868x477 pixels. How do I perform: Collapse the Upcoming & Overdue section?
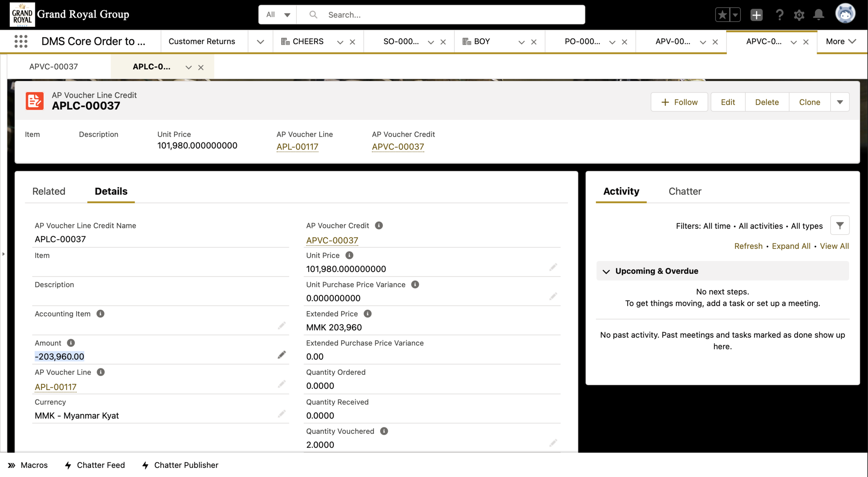(606, 271)
